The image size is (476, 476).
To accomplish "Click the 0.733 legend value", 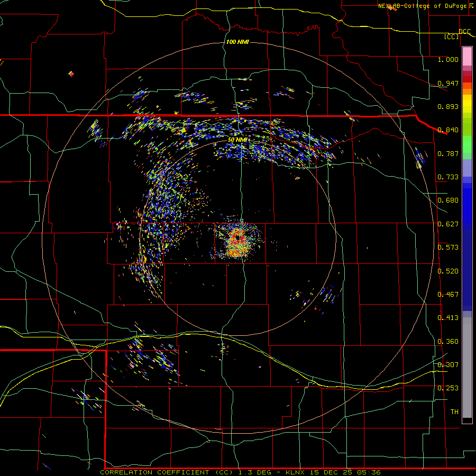I will 448,177.
